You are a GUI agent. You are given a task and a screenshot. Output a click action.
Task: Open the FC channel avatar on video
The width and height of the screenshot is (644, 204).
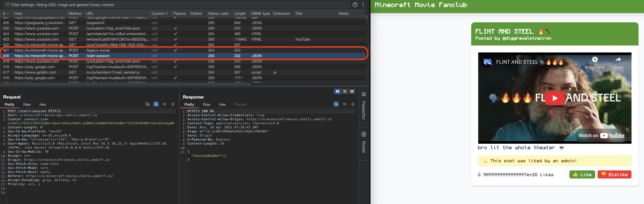point(488,62)
